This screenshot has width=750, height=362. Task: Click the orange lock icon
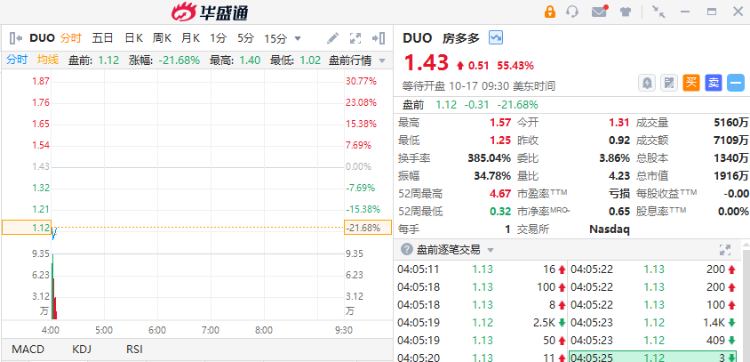coord(550,12)
